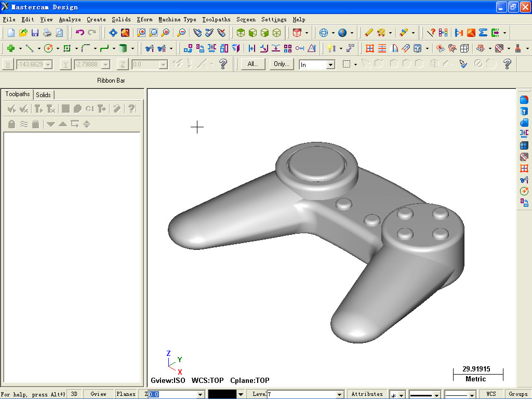Create a circle with the circle-center tool
Viewport: 532px width, 399px height.
click(48, 48)
